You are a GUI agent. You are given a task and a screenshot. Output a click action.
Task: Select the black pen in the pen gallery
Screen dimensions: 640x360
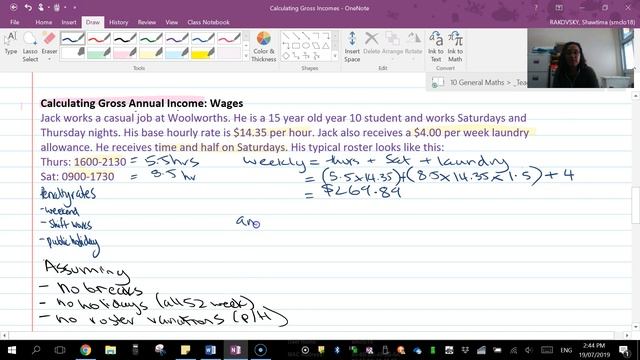click(125, 39)
